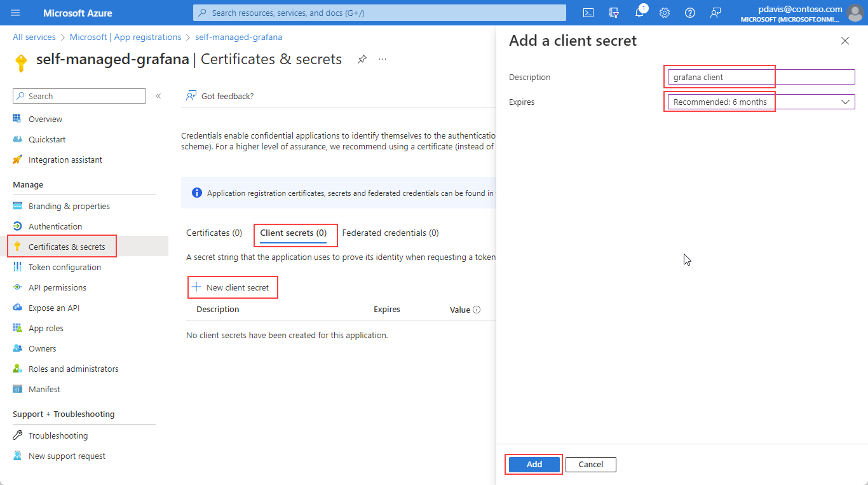Open the Owners label in Manage
868x485 pixels.
43,348
